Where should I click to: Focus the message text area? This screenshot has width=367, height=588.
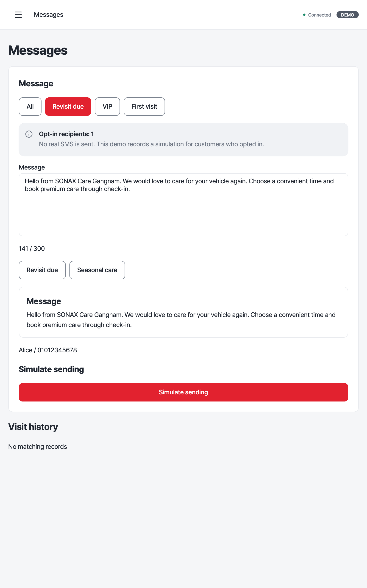183,205
